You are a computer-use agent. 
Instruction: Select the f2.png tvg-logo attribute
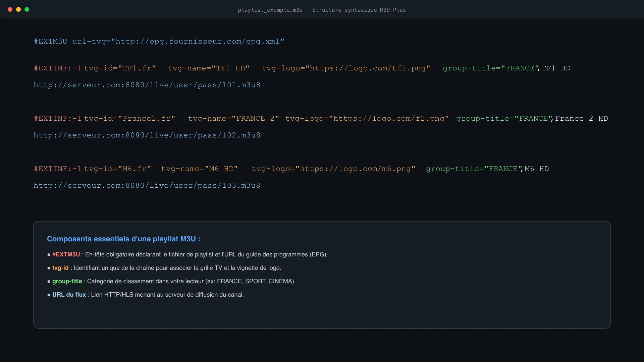[367, 119]
